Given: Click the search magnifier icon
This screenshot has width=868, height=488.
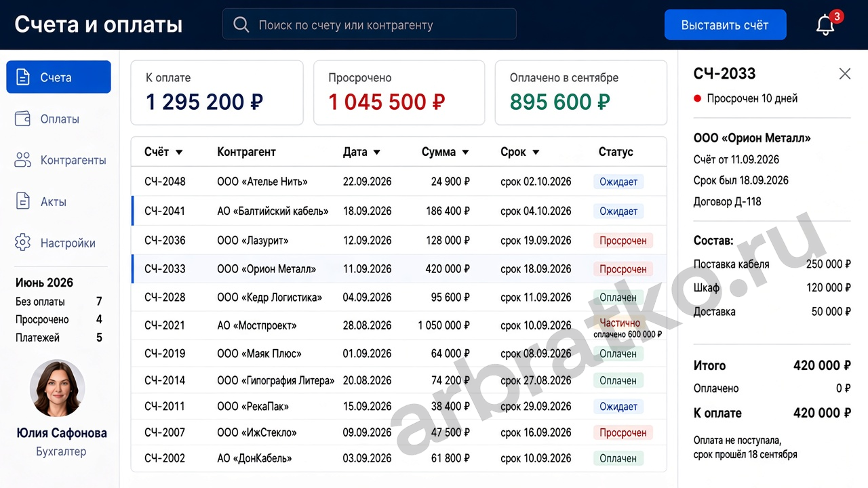Looking at the screenshot, I should click(x=241, y=25).
